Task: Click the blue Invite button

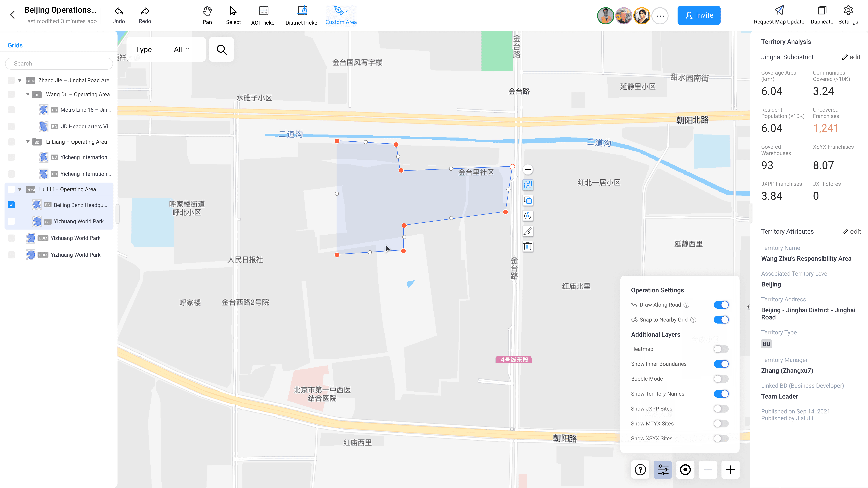Action: pos(699,15)
